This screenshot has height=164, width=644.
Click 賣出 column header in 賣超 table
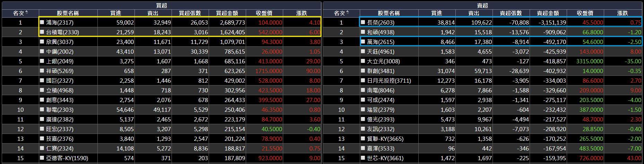pyautogui.click(x=474, y=13)
